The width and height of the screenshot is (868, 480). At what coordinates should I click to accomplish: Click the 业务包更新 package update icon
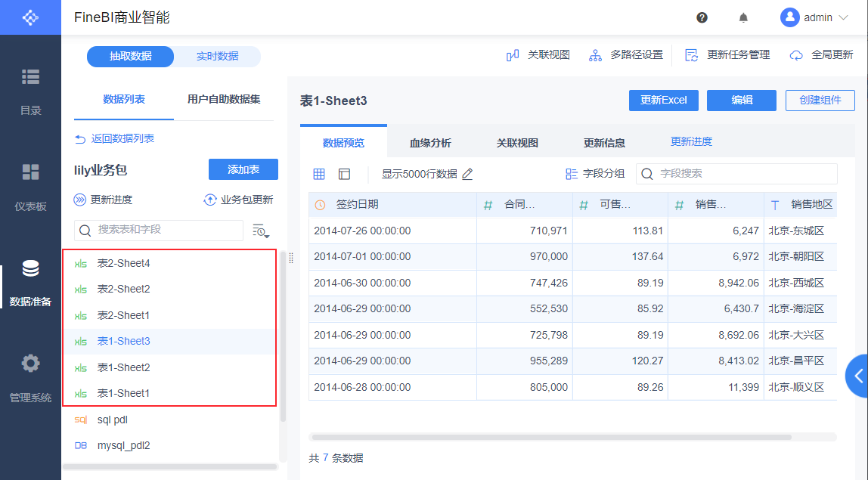[209, 200]
